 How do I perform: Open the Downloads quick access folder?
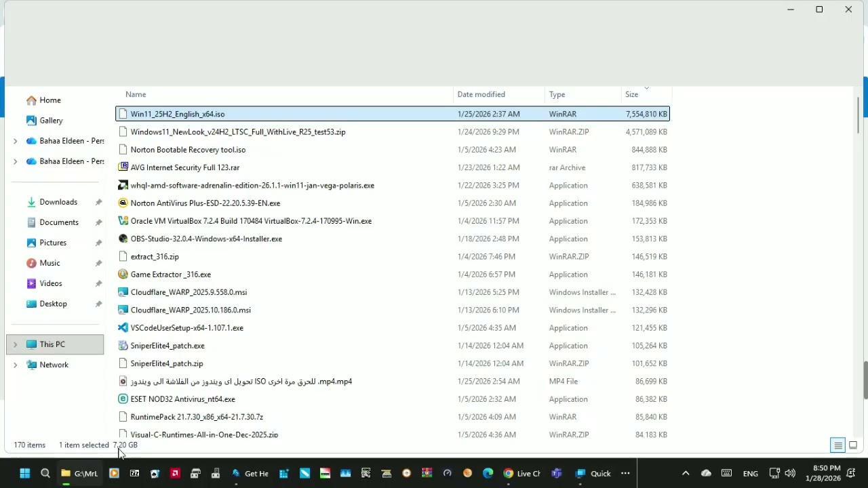(52, 202)
